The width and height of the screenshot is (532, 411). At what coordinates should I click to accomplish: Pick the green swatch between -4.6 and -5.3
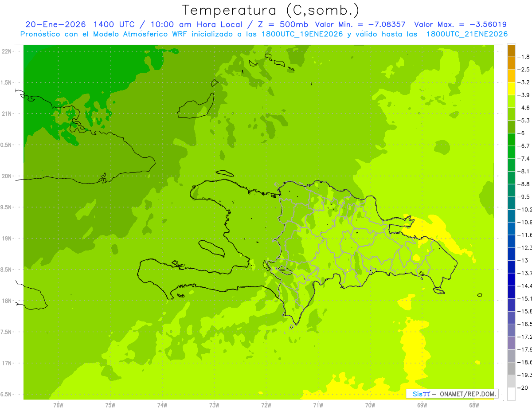point(511,114)
